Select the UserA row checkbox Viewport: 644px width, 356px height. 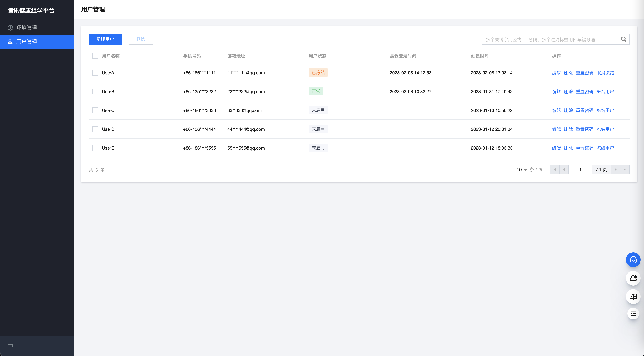tap(95, 73)
